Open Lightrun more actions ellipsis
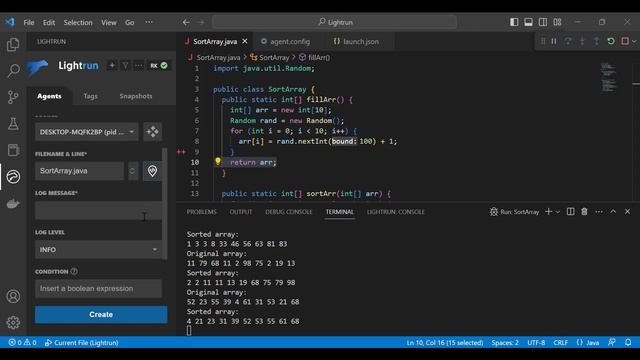Viewport: 640px width, 360px height. [139, 65]
